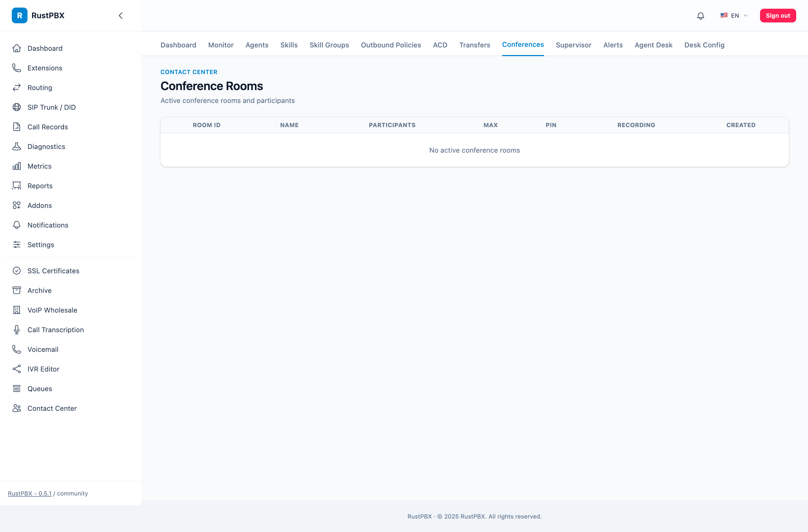The height and width of the screenshot is (532, 808).
Task: Click the VoIP Wholesale building icon
Action: (x=17, y=310)
